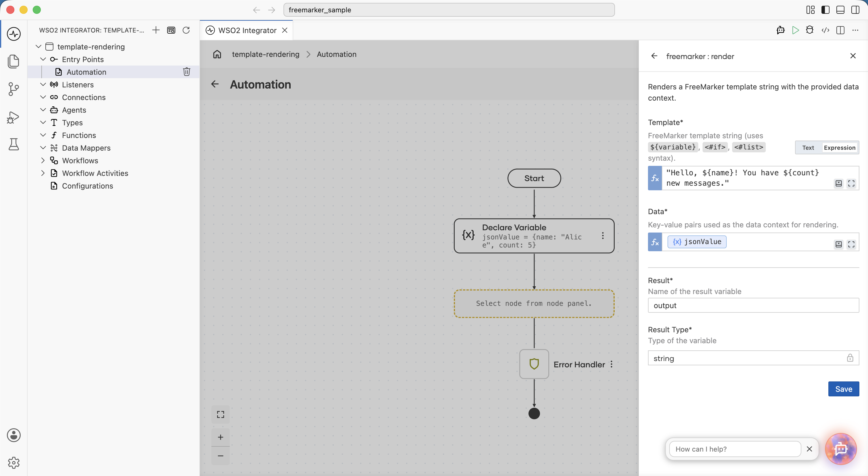Collapse the Connections section
This screenshot has width=868, height=476.
(43, 97)
